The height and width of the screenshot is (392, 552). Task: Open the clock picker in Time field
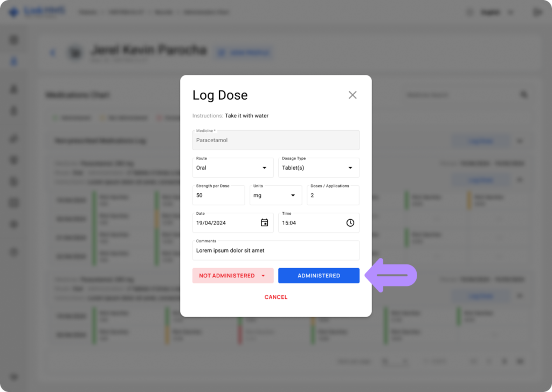click(x=350, y=222)
